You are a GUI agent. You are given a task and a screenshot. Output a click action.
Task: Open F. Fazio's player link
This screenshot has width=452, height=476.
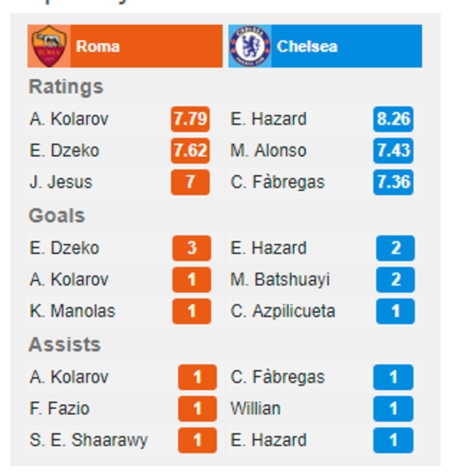[x=60, y=409]
